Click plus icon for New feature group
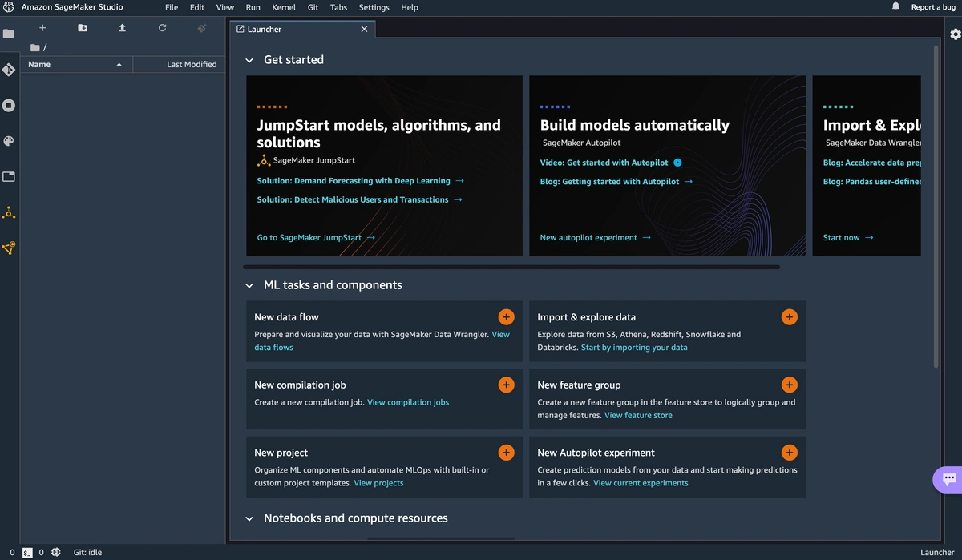Image resolution: width=962 pixels, height=560 pixels. pyautogui.click(x=789, y=385)
